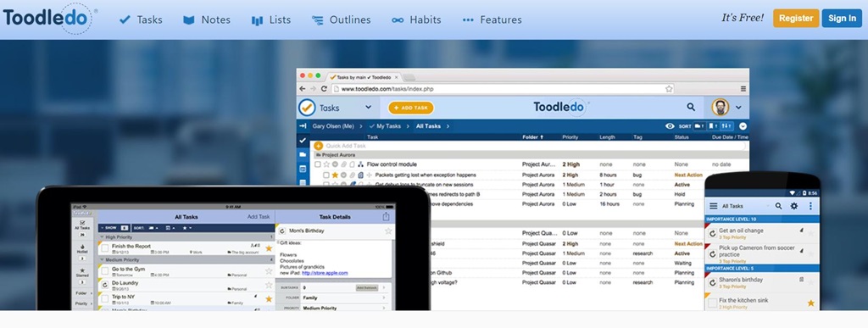Open the Features menu with dots
The image size is (868, 328).
492,19
